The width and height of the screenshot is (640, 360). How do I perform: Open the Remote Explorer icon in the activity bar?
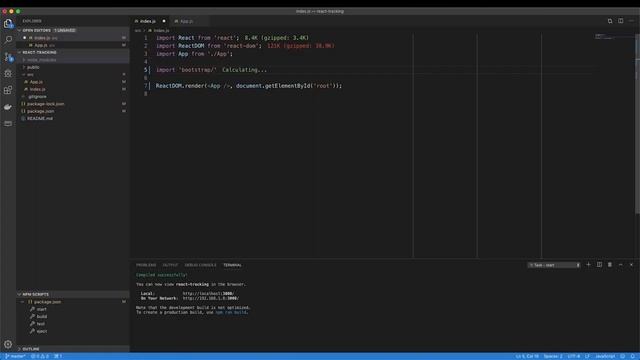(8, 124)
